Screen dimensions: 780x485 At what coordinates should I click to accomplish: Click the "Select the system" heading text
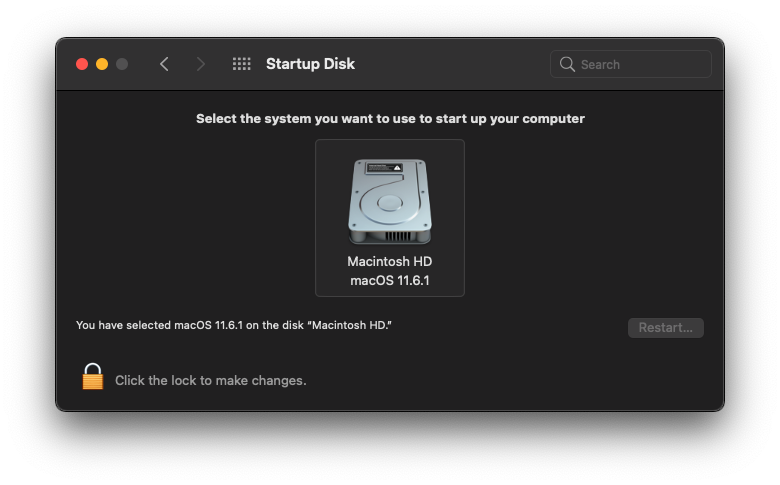[x=390, y=118]
